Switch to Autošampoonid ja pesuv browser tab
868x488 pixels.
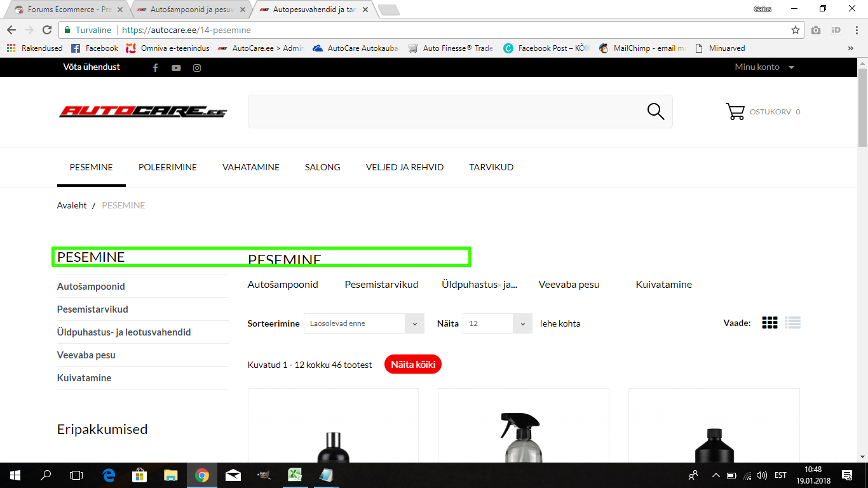(x=191, y=10)
